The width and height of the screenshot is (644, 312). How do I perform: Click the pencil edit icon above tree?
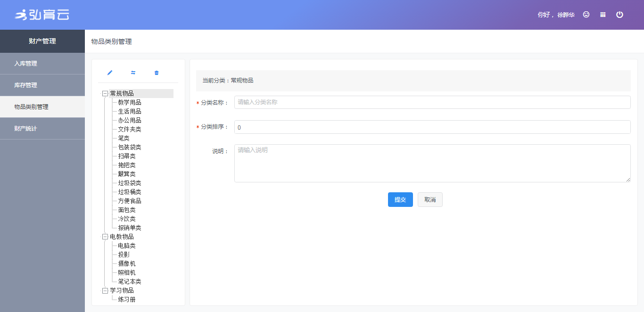click(x=110, y=73)
